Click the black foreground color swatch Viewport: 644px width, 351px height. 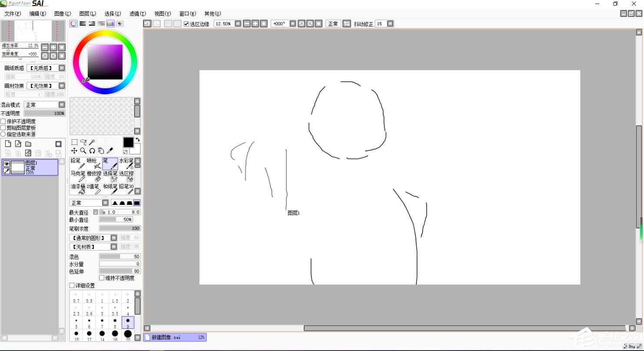click(x=128, y=142)
